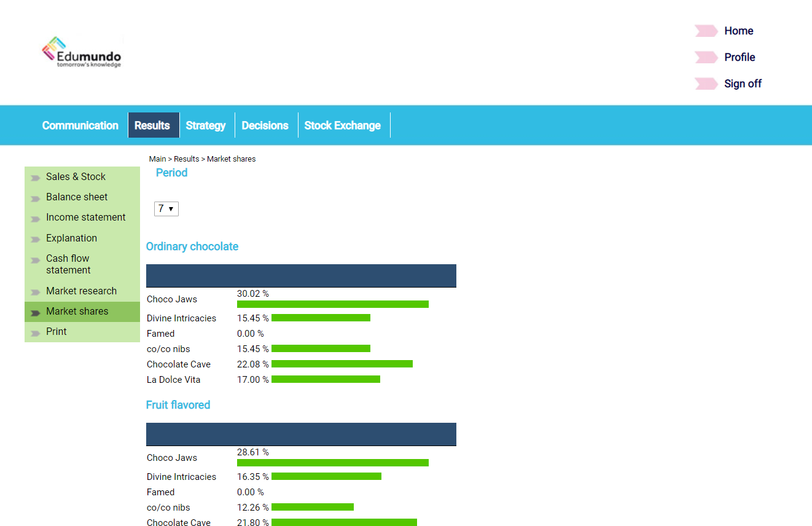Click the arrow icon beside Market shares

(36, 312)
